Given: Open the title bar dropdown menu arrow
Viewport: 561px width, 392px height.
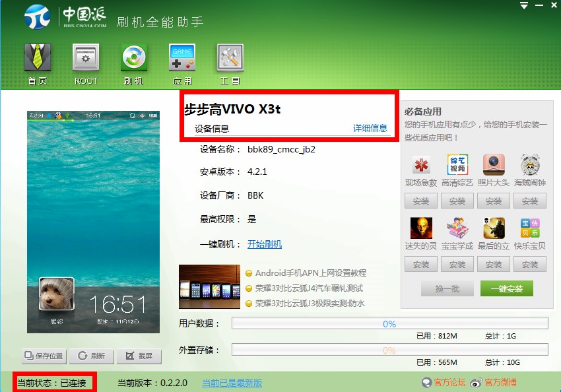Looking at the screenshot, I should coord(524,5).
